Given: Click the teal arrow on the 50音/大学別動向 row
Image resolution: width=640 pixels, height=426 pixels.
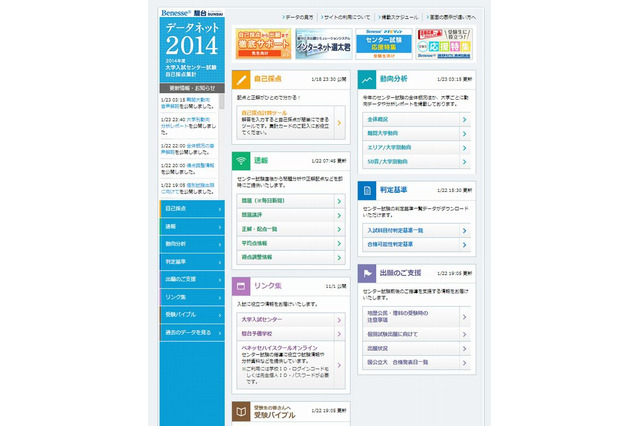Looking at the screenshot, I should click(x=464, y=162).
